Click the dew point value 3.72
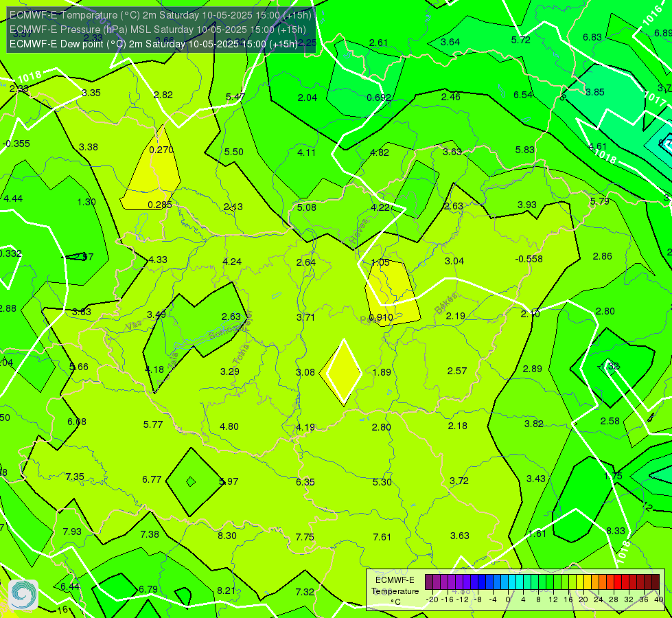This screenshot has height=618, width=672. click(459, 481)
